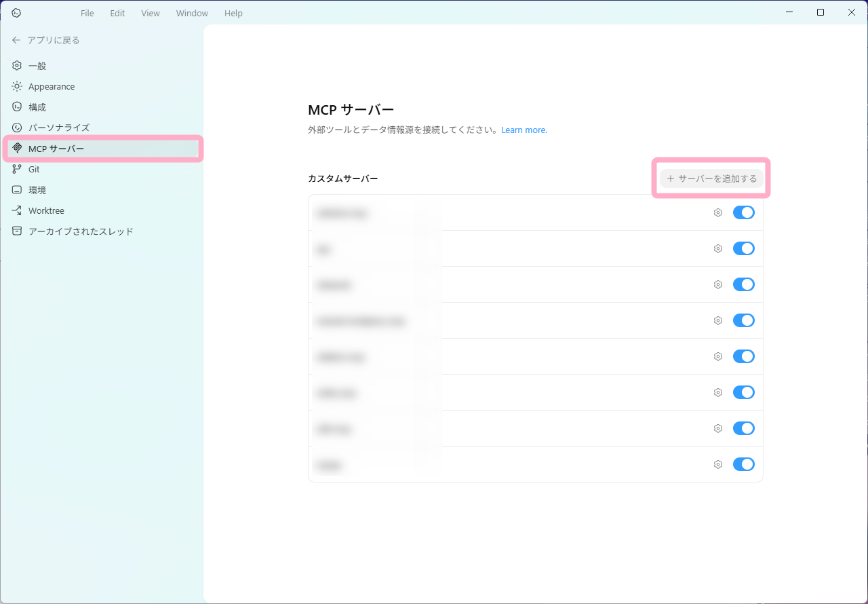Select the Appearance sun icon

17,86
